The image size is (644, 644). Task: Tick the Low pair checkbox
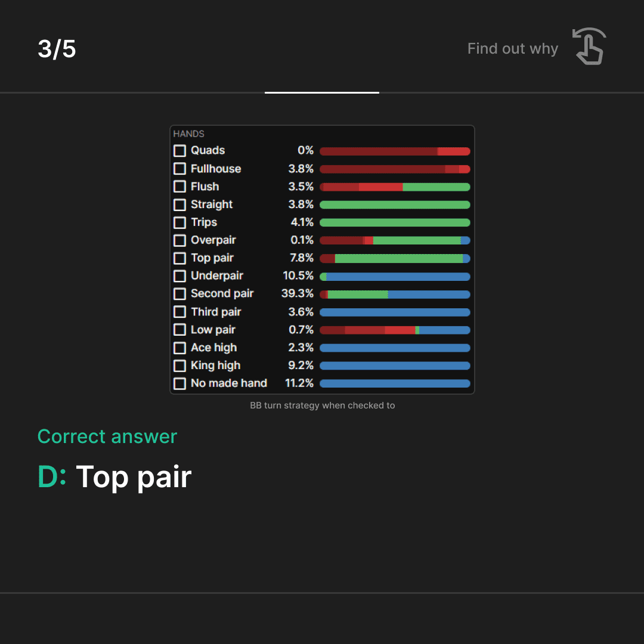[179, 330]
